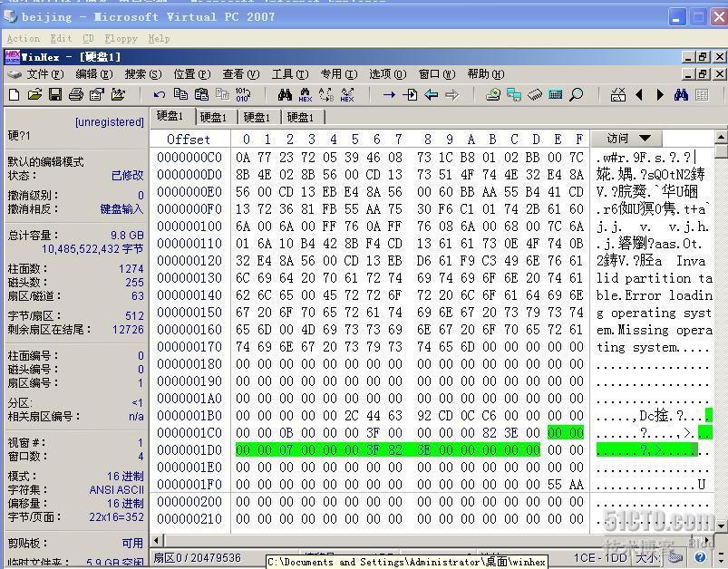Select offset row 000001F0
This screenshot has height=569, width=728.
pos(189,484)
